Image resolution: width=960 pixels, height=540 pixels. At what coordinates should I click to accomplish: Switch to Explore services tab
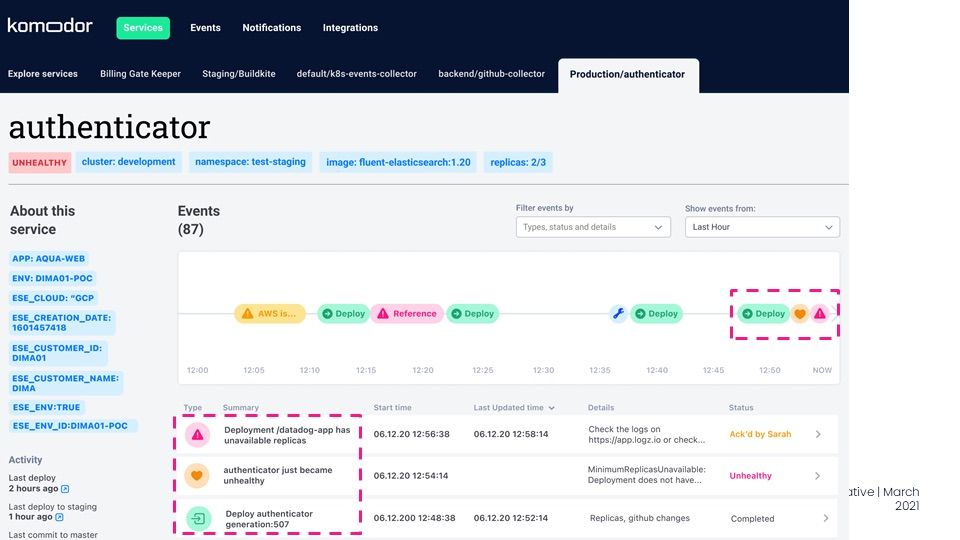[x=43, y=73]
